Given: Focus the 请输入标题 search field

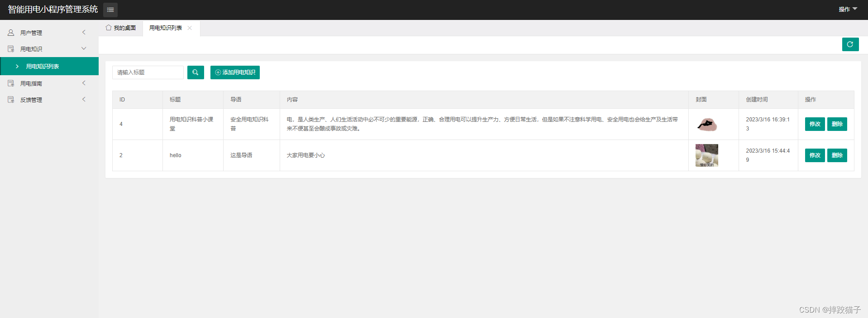Looking at the screenshot, I should pos(148,72).
